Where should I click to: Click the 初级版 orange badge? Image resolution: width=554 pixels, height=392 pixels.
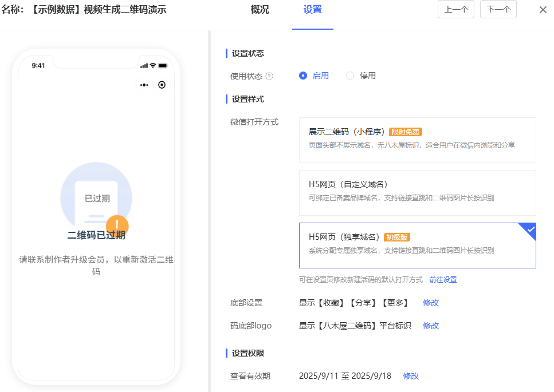pyautogui.click(x=397, y=237)
